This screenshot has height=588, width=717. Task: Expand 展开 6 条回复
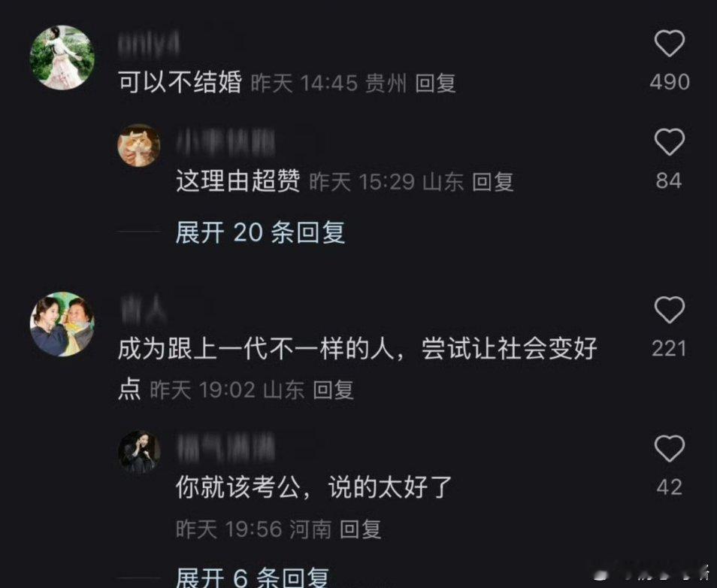tap(253, 577)
